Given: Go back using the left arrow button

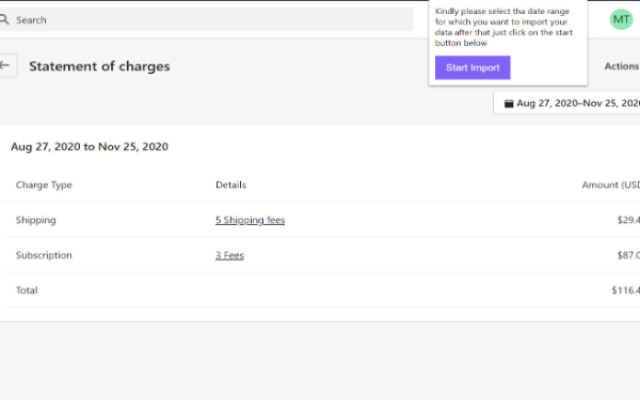Looking at the screenshot, I should pyautogui.click(x=6, y=65).
